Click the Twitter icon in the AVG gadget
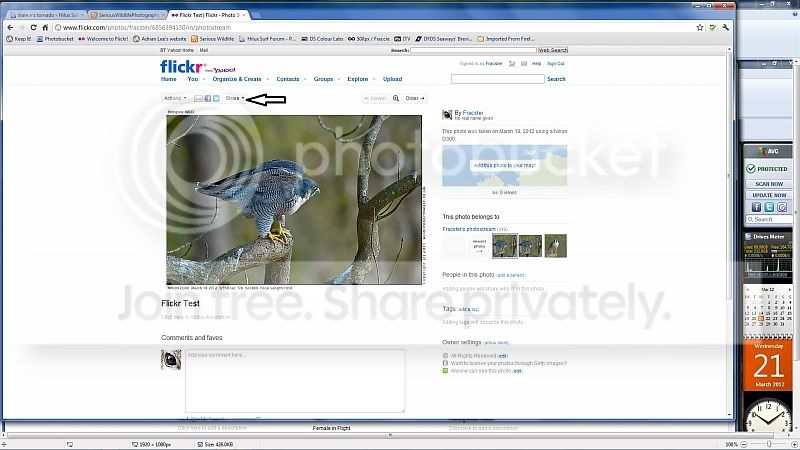This screenshot has height=450, width=800. tap(769, 207)
